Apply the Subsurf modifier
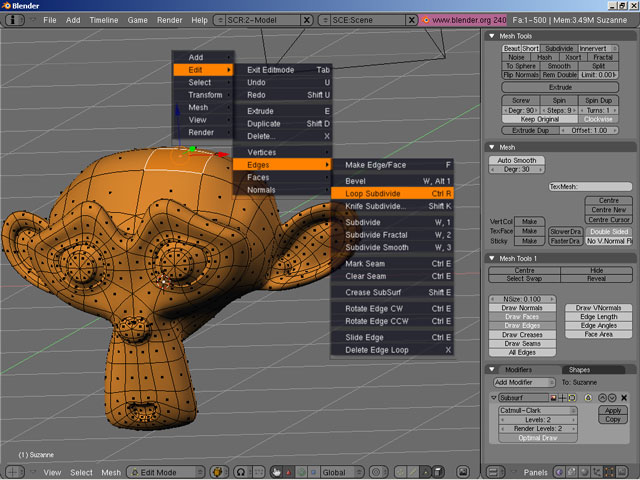This screenshot has width=640, height=480. 613,411
